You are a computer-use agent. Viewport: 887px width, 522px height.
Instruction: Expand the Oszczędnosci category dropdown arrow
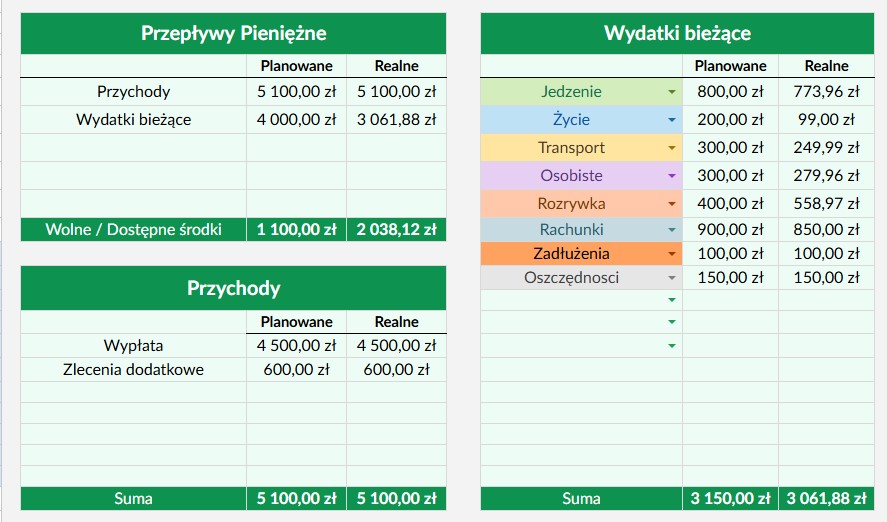tap(672, 278)
